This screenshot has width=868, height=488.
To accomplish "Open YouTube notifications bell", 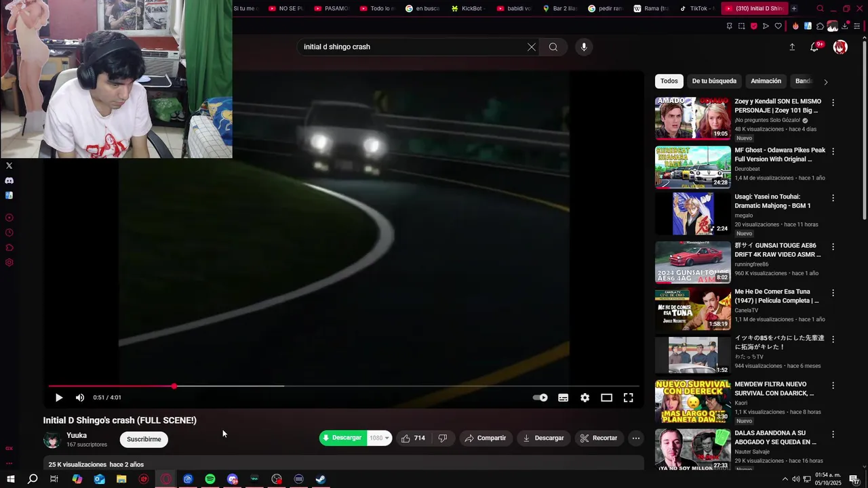I will pos(814,47).
